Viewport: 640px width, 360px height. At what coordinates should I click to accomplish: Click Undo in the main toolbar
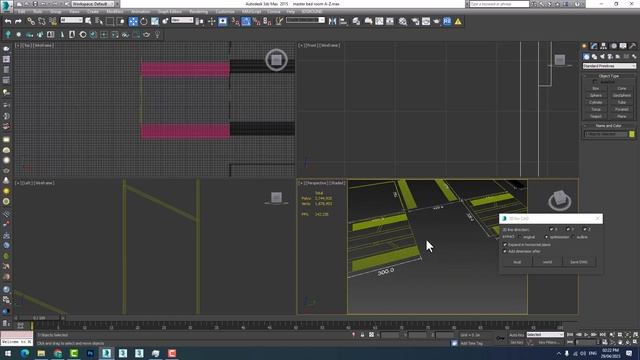pyautogui.click(x=8, y=21)
